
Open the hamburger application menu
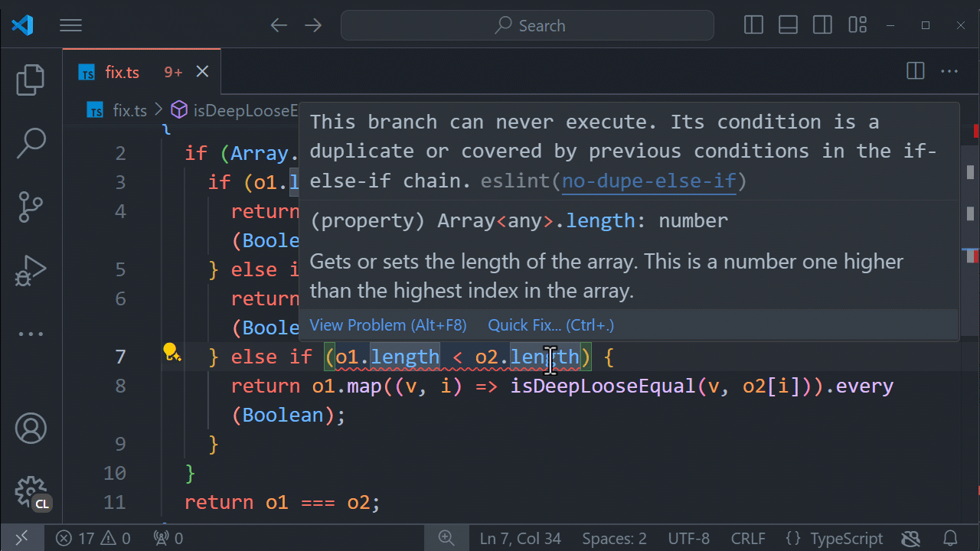click(70, 24)
